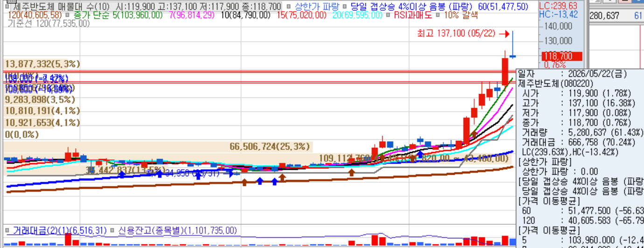Click the square marker before 종가 단순 legend
The image size is (644, 248).
point(68,15)
